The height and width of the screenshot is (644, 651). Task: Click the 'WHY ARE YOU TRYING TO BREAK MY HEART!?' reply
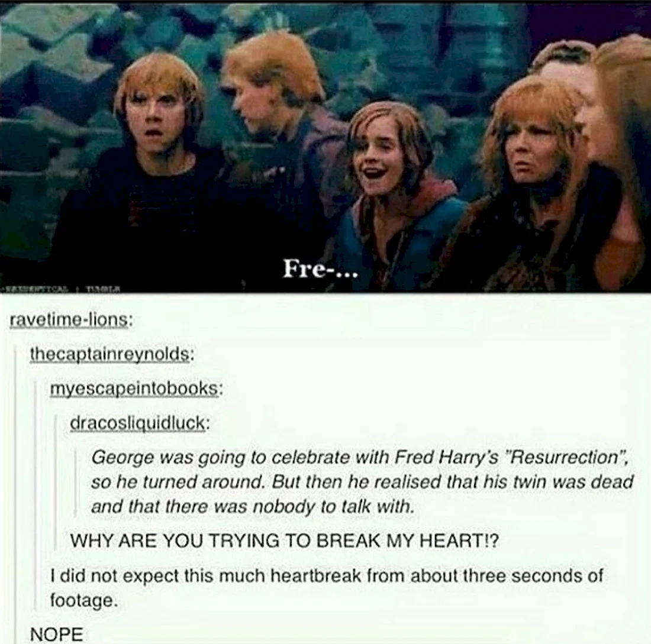284,541
